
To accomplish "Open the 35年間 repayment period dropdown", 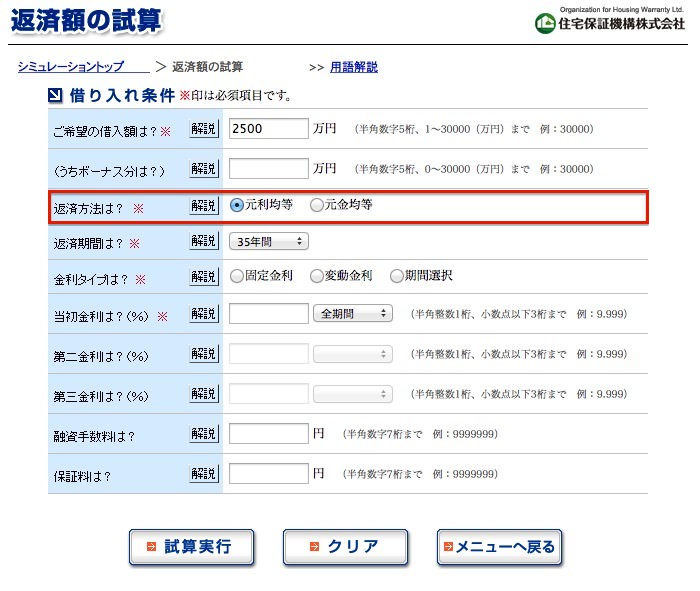I will [269, 241].
